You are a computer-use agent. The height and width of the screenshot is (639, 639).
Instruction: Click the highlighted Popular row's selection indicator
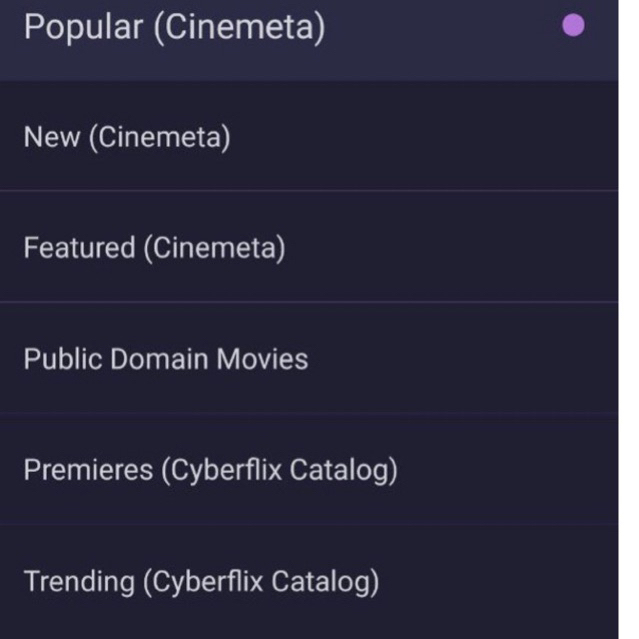[x=573, y=26]
